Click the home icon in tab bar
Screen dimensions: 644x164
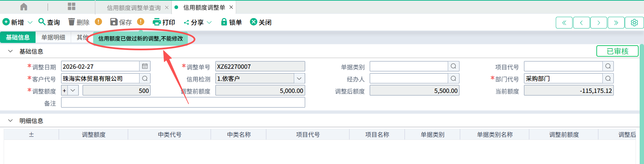point(24,7)
